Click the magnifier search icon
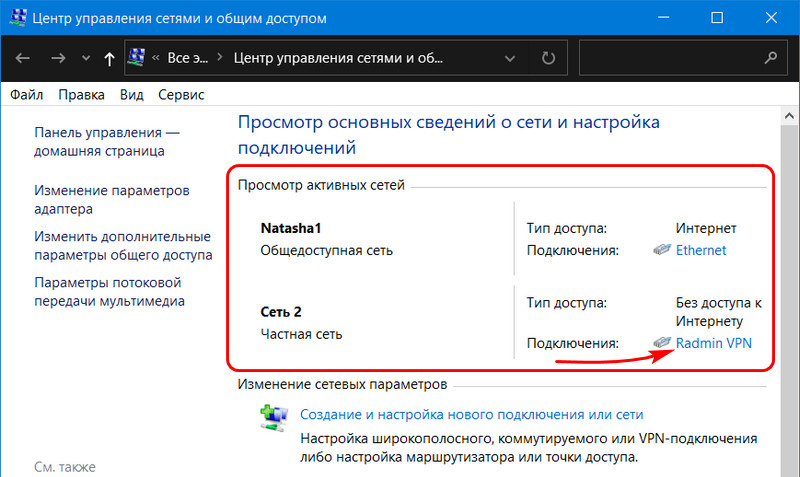 tap(770, 58)
